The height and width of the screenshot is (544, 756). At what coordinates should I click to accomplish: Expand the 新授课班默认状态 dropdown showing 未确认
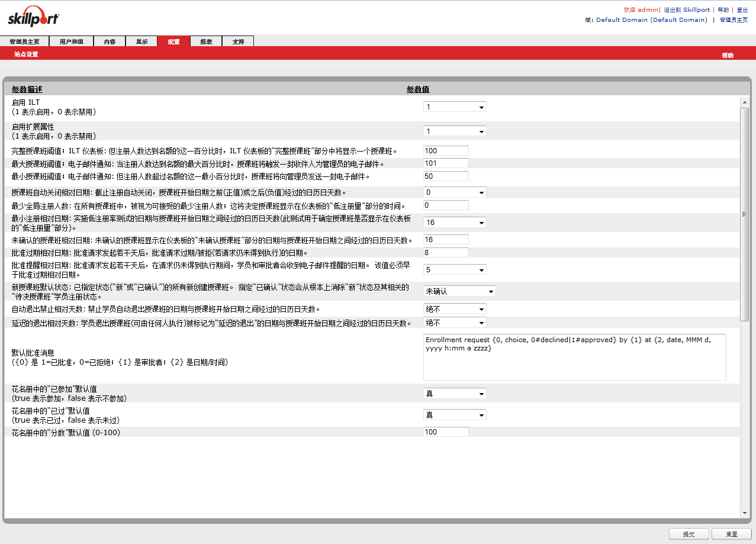(x=459, y=291)
